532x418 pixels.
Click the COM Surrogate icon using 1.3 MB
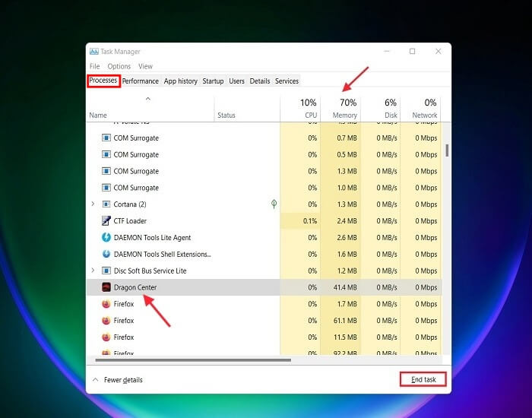point(106,171)
